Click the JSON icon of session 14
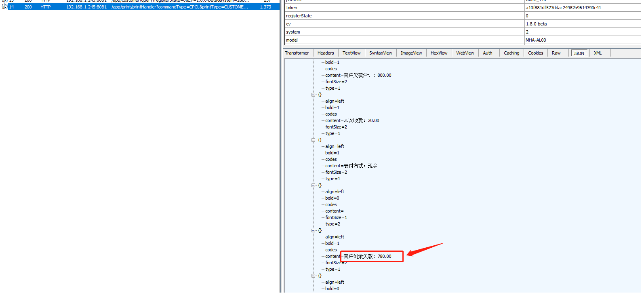 click(5, 7)
